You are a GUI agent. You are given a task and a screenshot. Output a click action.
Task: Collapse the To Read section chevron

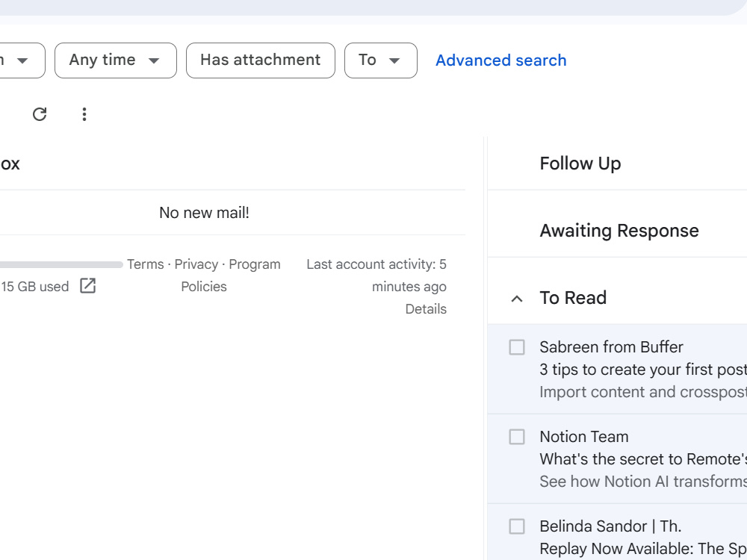[517, 299]
